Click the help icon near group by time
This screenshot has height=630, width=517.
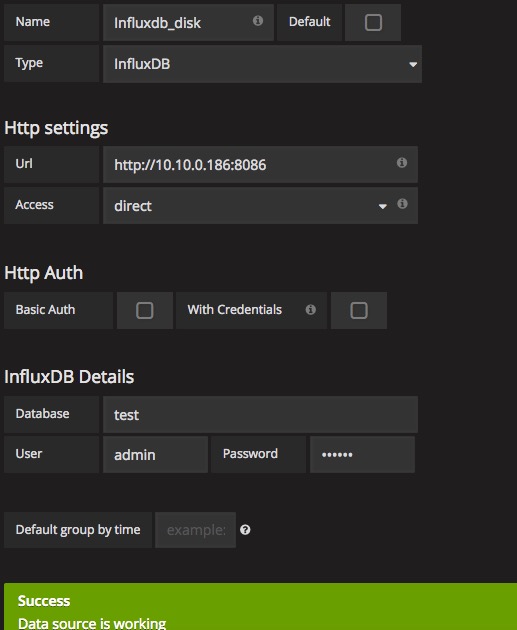[x=245, y=530]
